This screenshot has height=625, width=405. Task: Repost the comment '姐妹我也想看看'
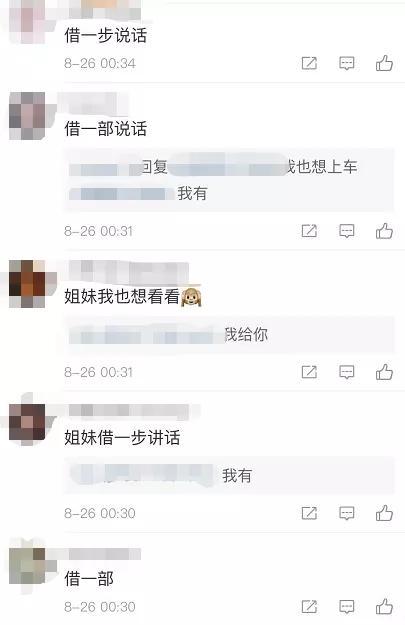tap(309, 372)
